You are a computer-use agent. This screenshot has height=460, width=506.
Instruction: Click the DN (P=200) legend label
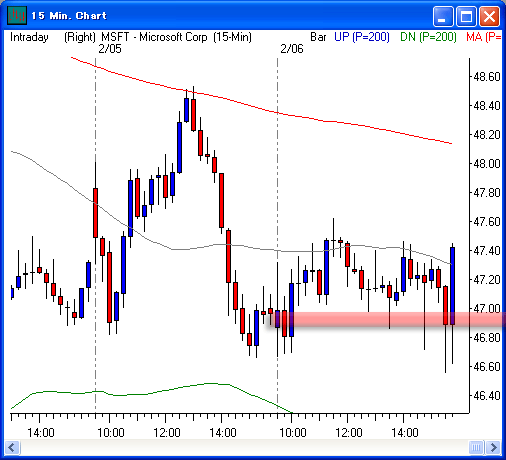[428, 37]
